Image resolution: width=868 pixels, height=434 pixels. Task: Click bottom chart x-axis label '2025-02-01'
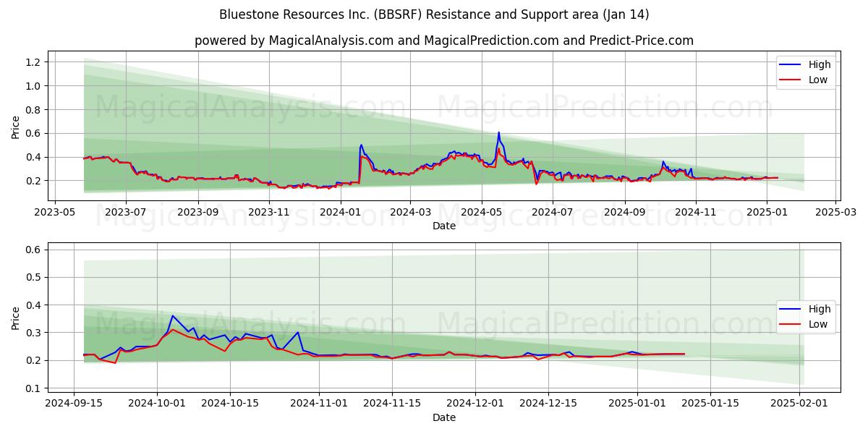[800, 404]
